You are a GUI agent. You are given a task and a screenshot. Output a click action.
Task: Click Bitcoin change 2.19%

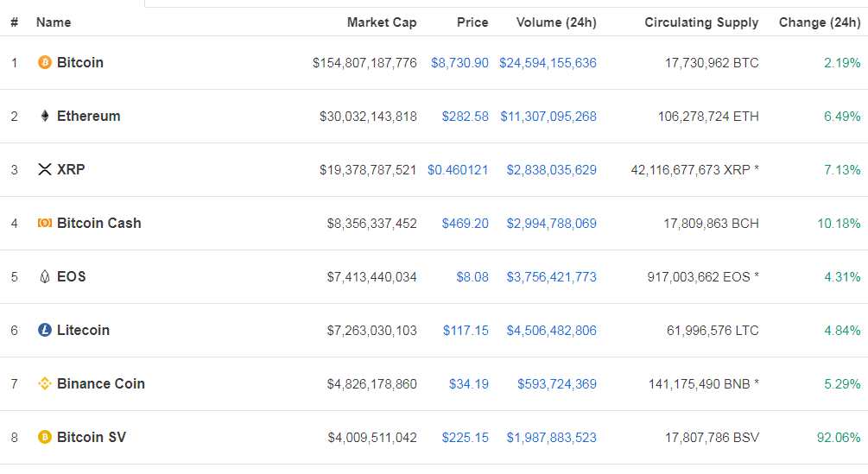[843, 63]
